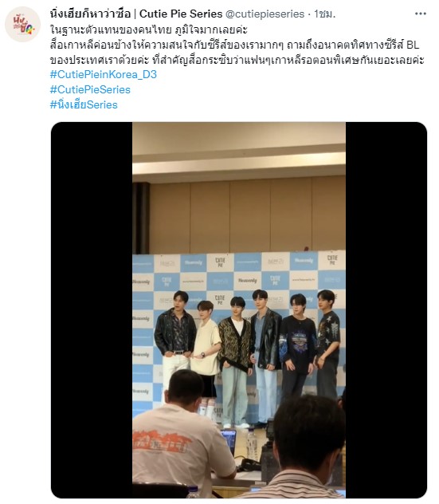Viewport: 439px width, 504px height.
Task: Click the beige wall panels above stage
Action: (x=247, y=217)
